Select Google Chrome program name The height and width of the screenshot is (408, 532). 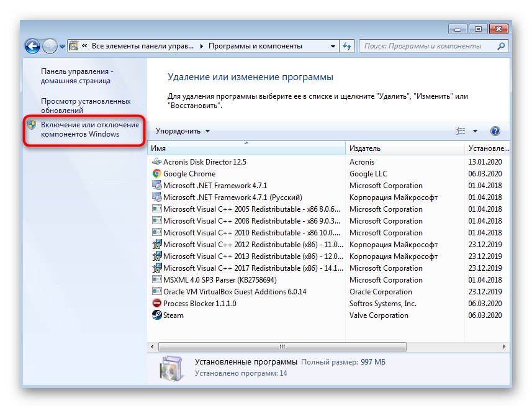189,174
